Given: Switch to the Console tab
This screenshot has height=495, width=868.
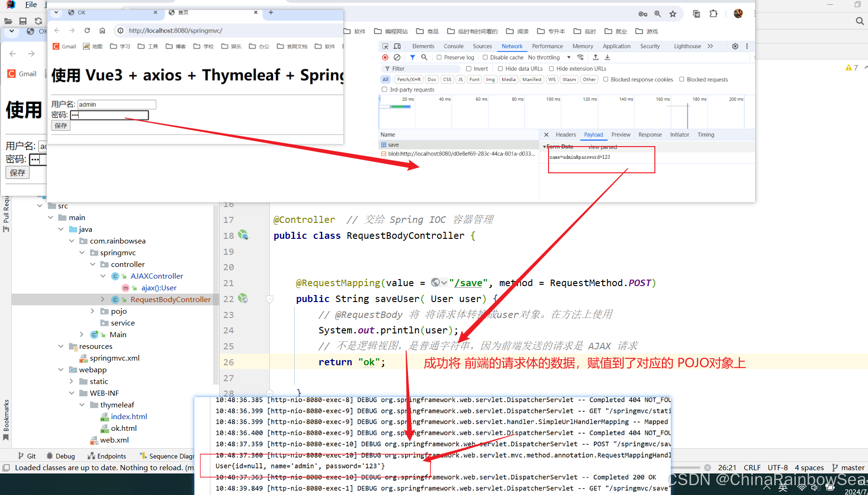Looking at the screenshot, I should 453,46.
